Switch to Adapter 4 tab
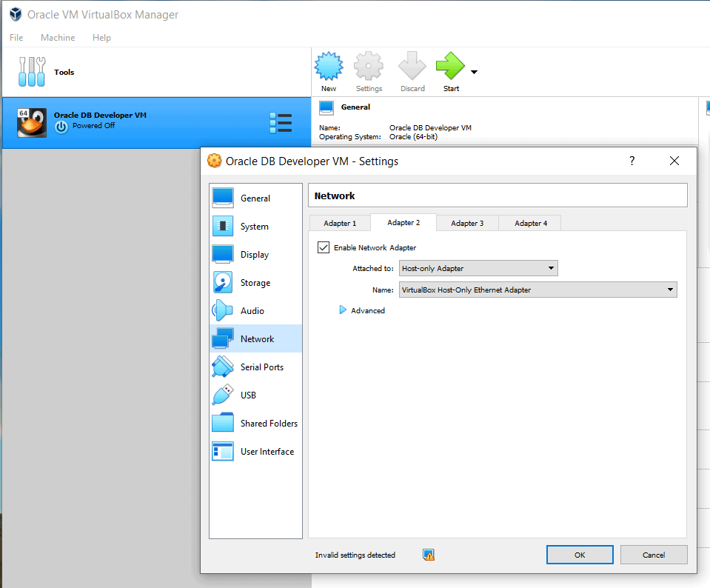 pyautogui.click(x=531, y=224)
